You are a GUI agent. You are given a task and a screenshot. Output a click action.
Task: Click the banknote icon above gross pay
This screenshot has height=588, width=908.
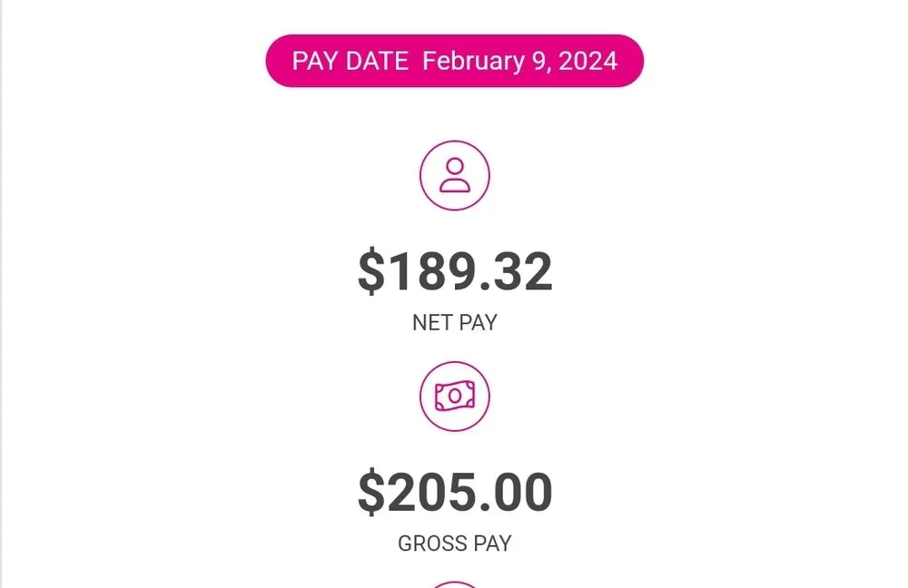(x=454, y=397)
